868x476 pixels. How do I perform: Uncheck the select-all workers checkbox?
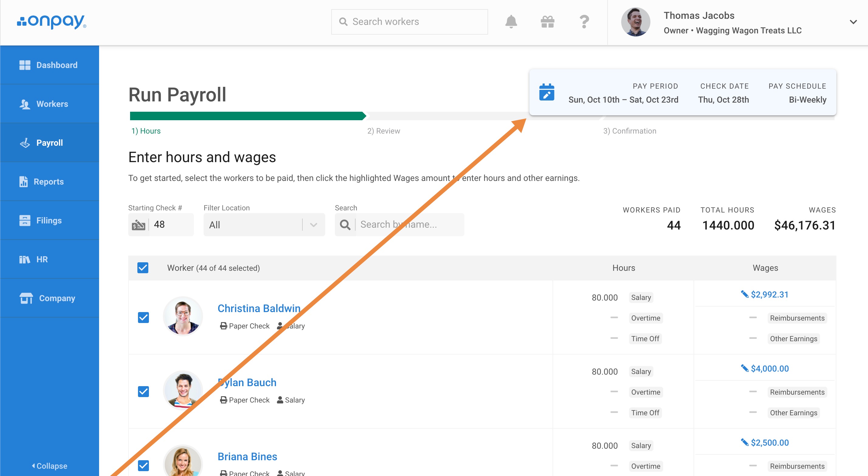click(143, 268)
